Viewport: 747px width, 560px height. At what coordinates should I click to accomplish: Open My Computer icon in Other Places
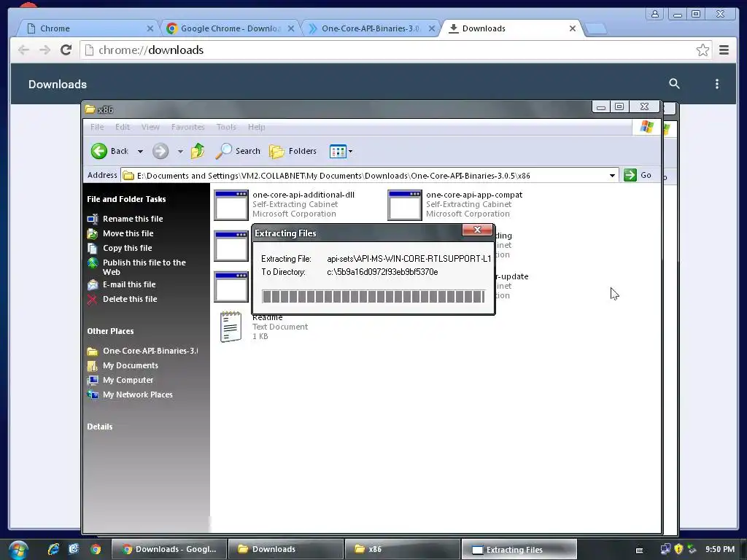tap(93, 380)
